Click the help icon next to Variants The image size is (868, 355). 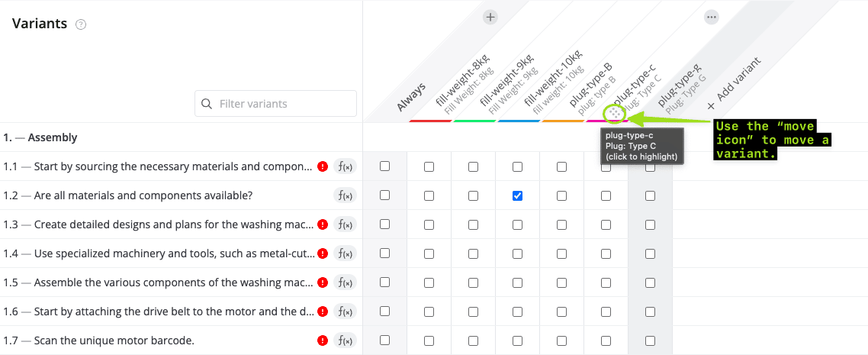coord(81,24)
